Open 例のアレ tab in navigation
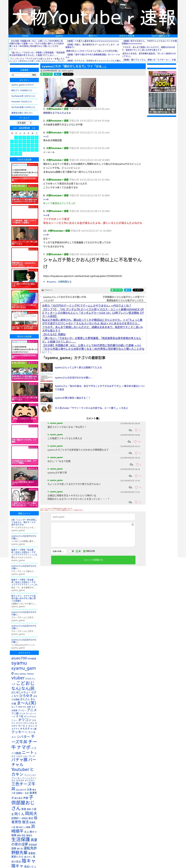This screenshot has width=186, height=868. pyautogui.click(x=93, y=36)
